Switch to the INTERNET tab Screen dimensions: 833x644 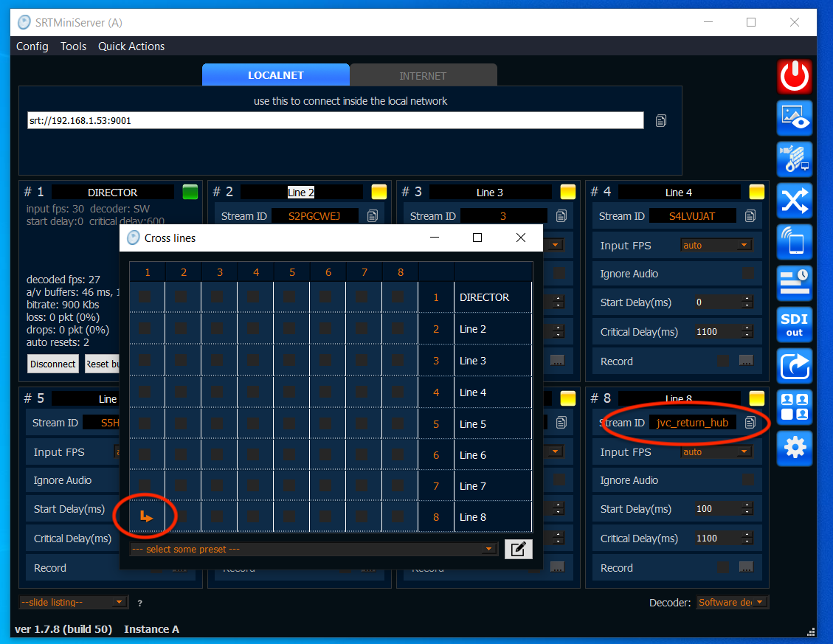[x=423, y=75]
